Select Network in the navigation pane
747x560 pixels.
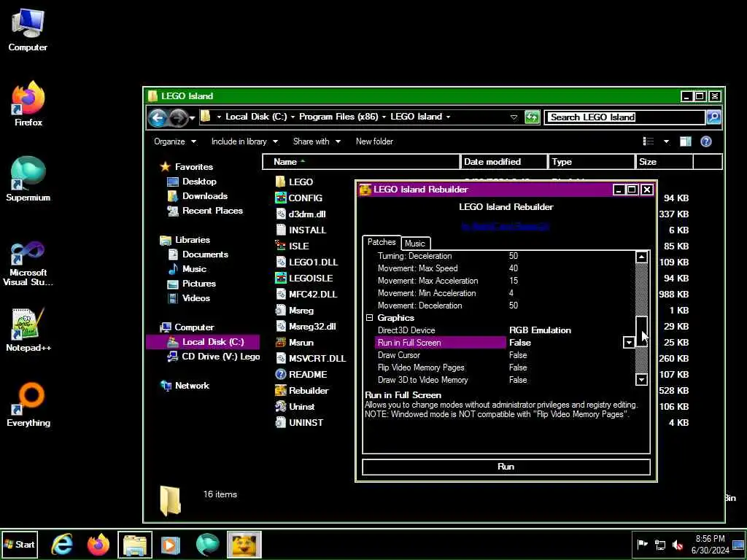click(185, 386)
